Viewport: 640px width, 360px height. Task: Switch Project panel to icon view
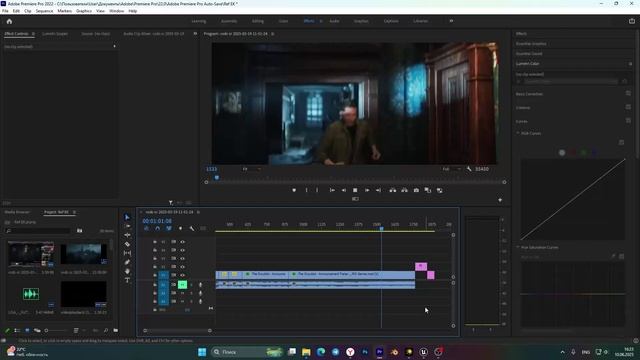pyautogui.click(x=27, y=331)
